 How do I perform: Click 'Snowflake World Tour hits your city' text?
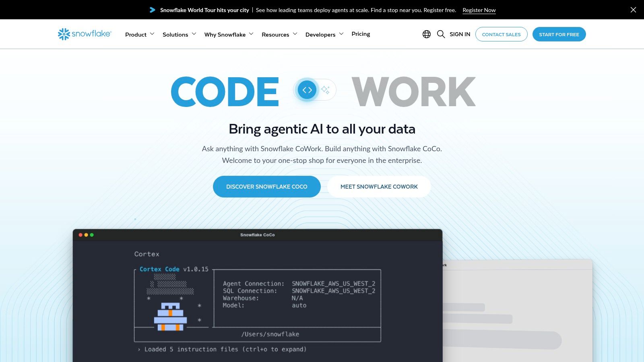(204, 10)
